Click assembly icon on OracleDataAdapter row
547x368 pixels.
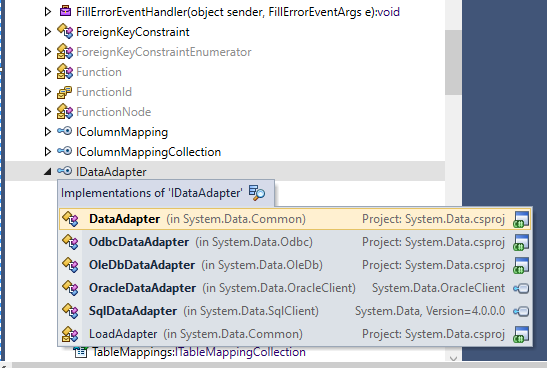(521, 288)
